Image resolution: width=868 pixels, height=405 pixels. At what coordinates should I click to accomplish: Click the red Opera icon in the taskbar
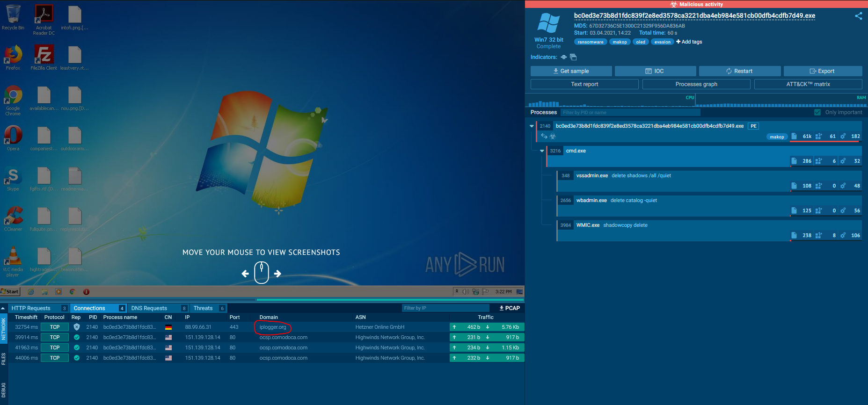coord(86,292)
